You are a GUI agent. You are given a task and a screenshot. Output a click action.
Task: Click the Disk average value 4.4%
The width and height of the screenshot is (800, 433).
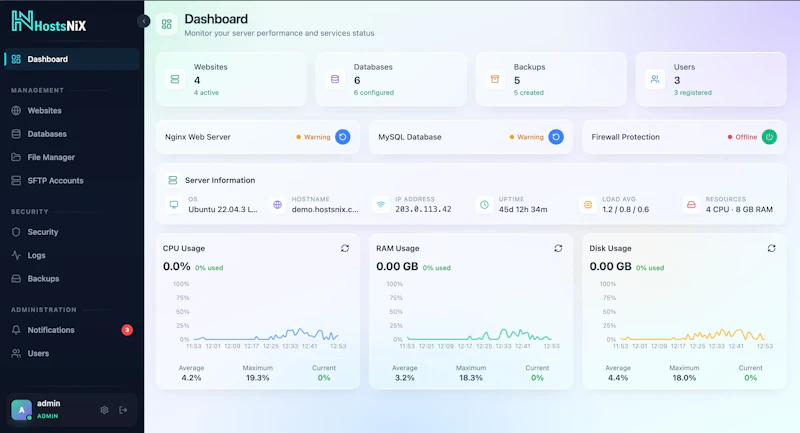click(618, 378)
